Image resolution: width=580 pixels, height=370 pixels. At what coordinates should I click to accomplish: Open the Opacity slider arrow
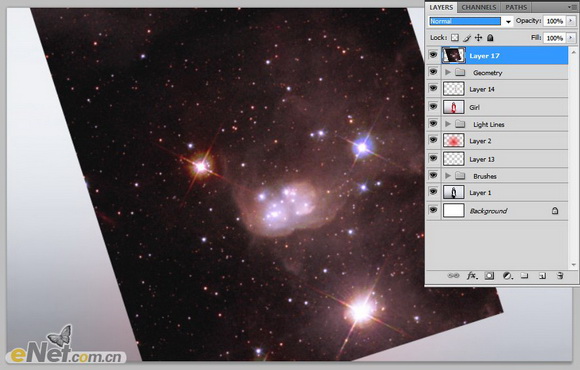[571, 21]
